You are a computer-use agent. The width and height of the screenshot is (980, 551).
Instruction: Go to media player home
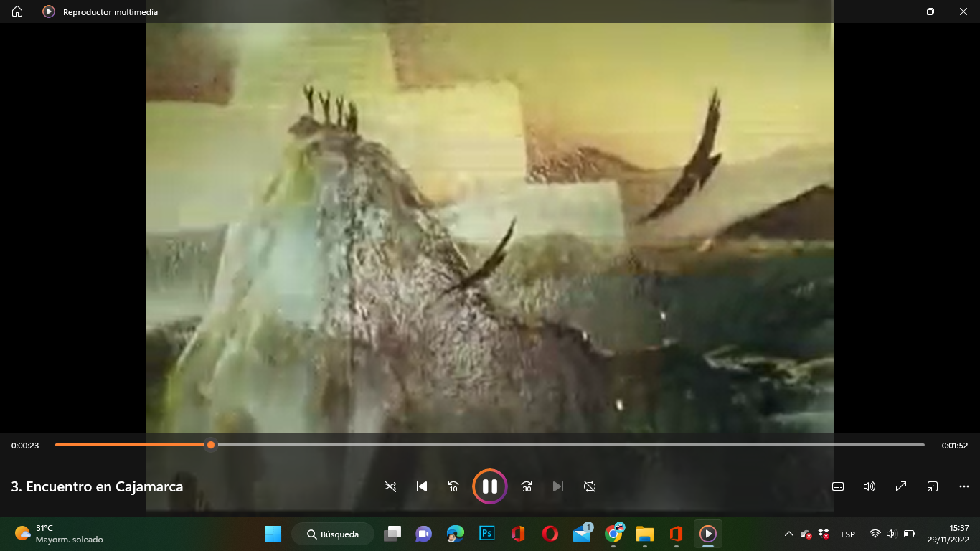coord(17,11)
